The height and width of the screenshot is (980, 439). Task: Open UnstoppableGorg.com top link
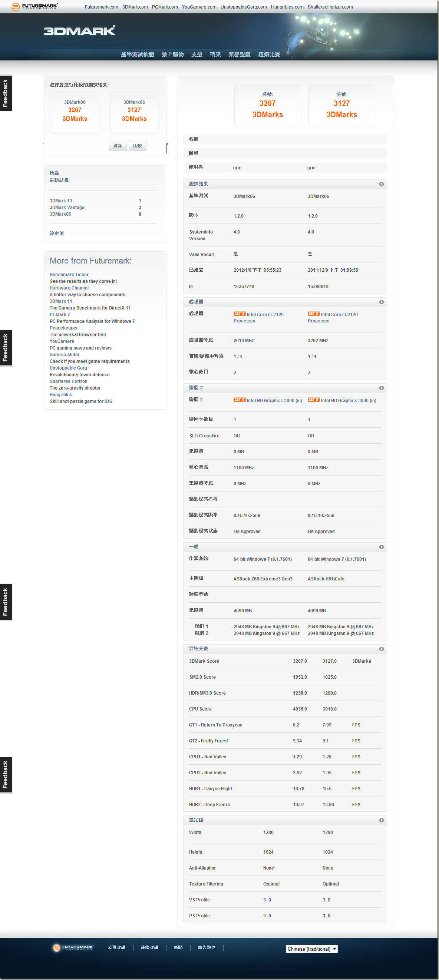click(244, 7)
